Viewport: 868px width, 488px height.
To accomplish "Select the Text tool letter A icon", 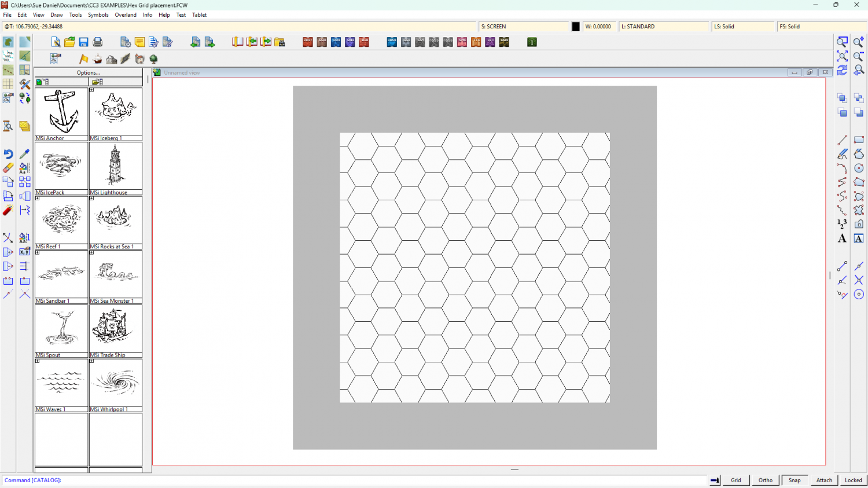I will click(x=842, y=239).
